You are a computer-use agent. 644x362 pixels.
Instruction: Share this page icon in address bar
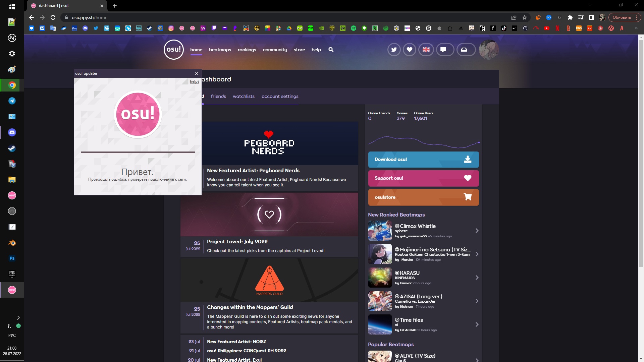[x=514, y=17]
